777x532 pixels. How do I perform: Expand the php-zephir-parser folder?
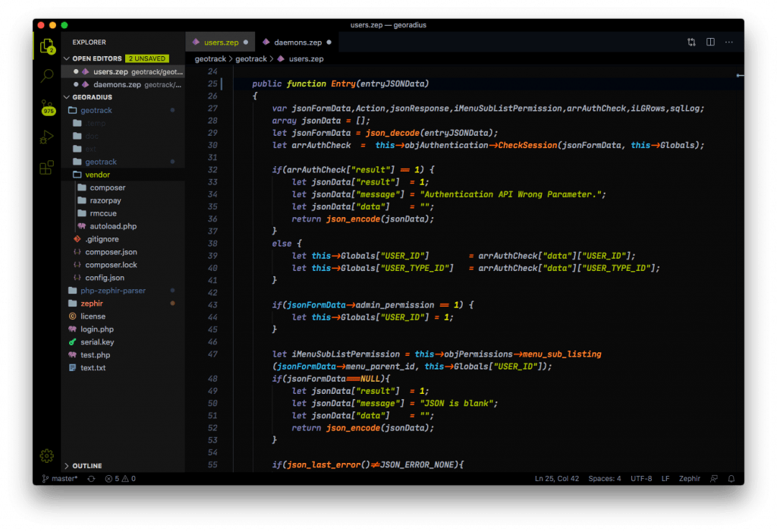(x=123, y=291)
